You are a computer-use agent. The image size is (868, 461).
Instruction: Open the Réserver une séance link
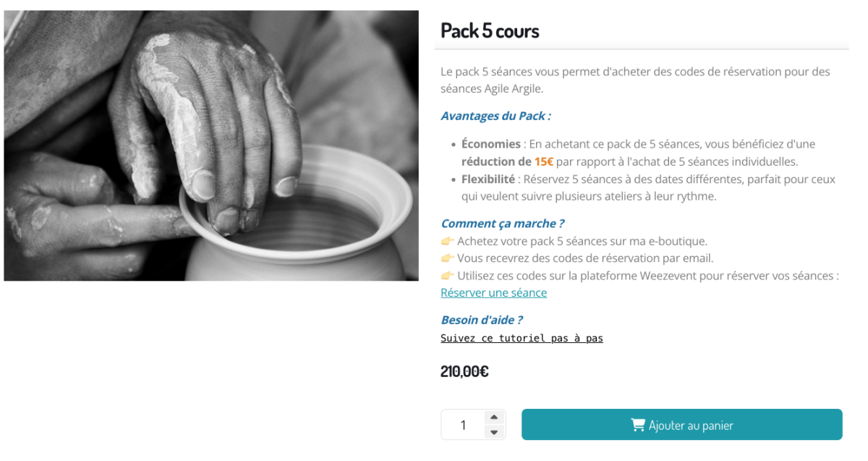pos(493,292)
